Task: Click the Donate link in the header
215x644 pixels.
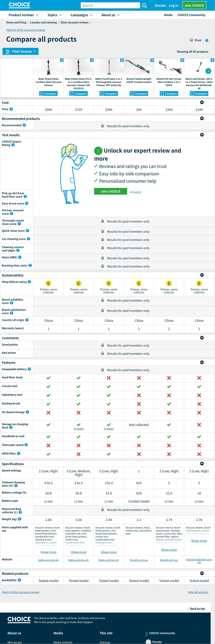Action: [160, 6]
